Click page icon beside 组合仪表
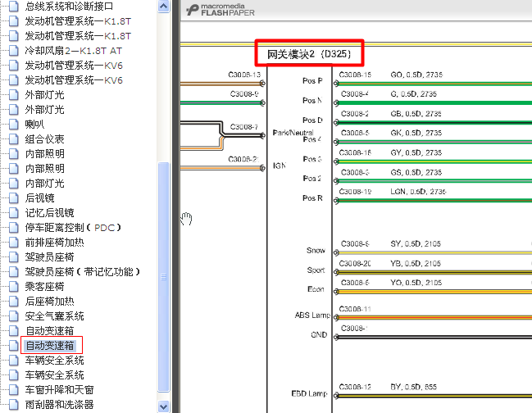The width and height of the screenshot is (532, 413). click(x=14, y=139)
